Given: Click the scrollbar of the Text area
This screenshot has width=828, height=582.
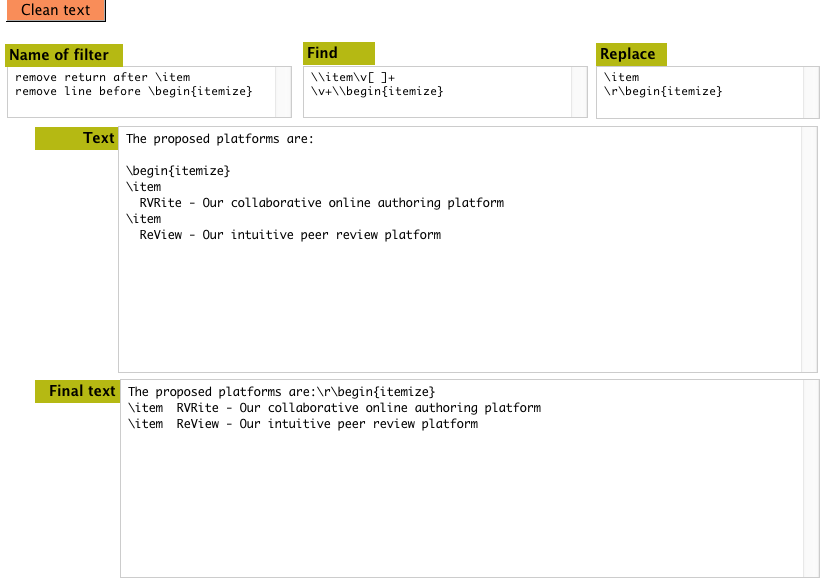Looking at the screenshot, I should 809,249.
